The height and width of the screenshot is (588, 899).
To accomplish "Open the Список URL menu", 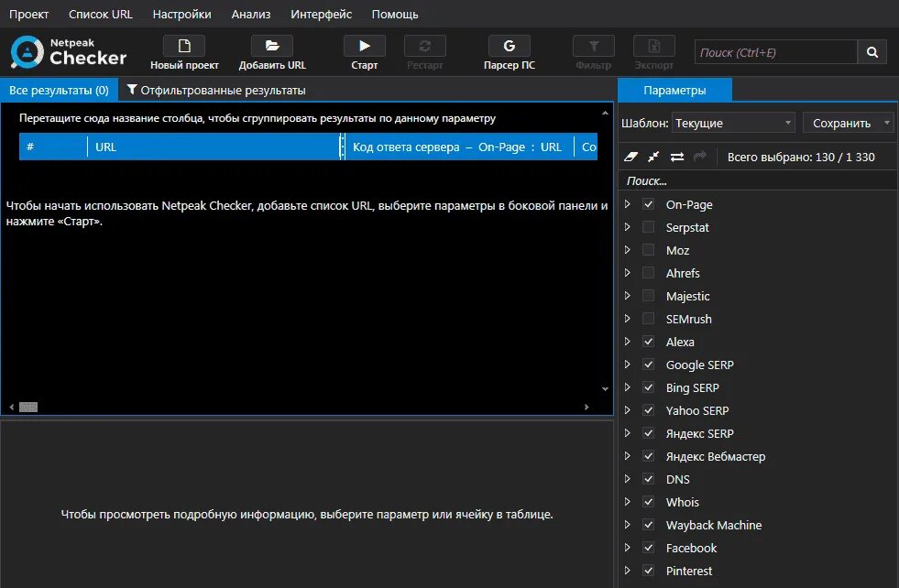I will (x=100, y=15).
